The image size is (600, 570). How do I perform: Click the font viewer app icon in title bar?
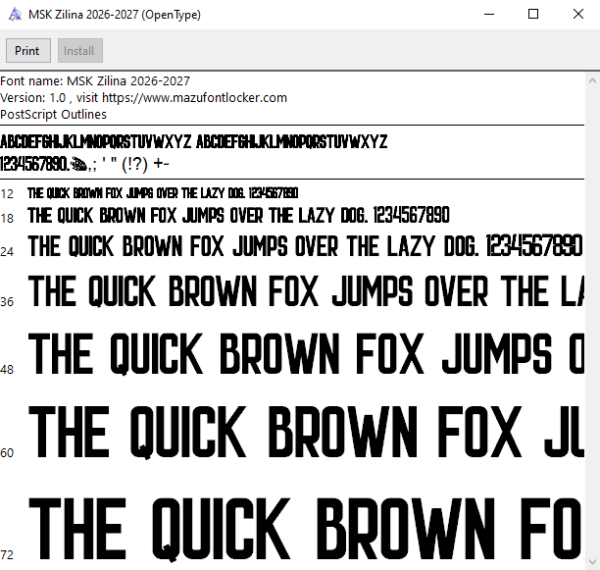[x=15, y=15]
